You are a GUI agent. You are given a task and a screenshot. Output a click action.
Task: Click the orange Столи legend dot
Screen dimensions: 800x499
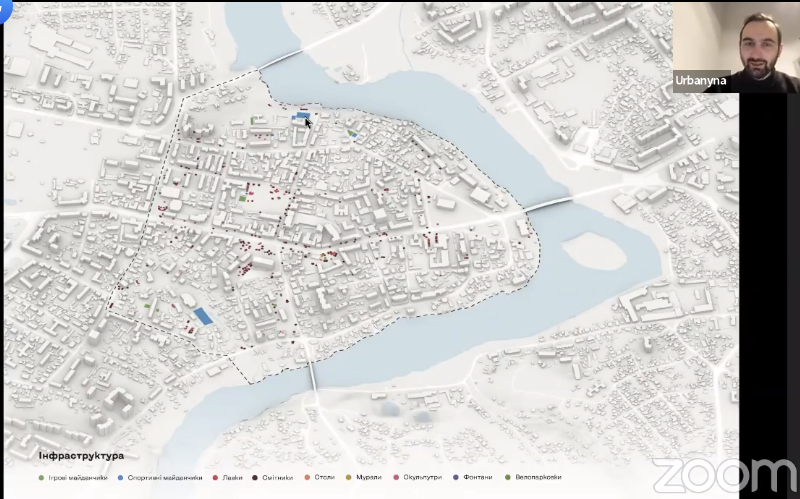tap(307, 477)
